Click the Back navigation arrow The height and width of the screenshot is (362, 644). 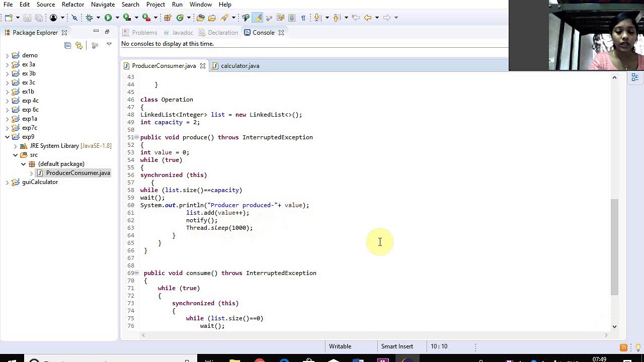(367, 18)
